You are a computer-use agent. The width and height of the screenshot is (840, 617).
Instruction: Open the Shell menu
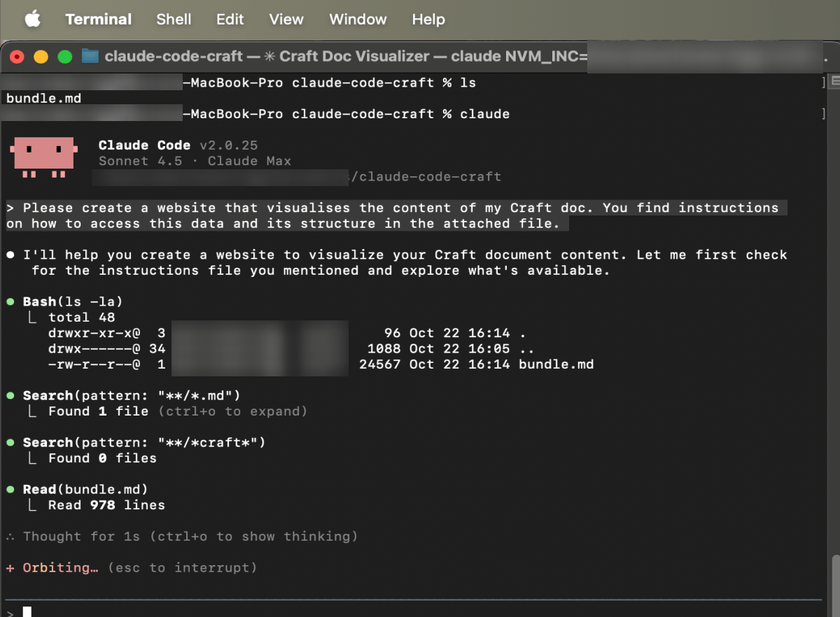coord(174,20)
